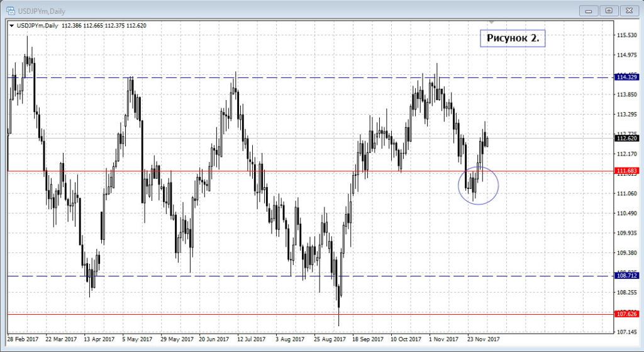644x352 pixels.
Task: Click the current price 112.620 marker
Action: click(626, 139)
